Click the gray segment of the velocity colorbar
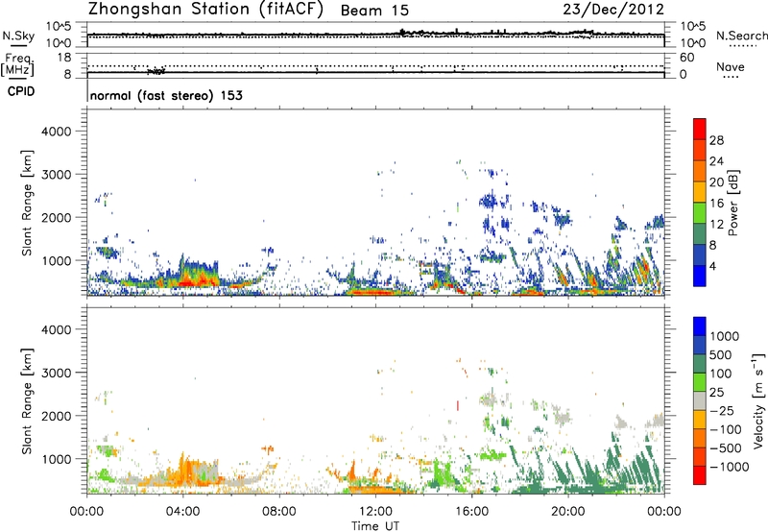 pos(700,400)
